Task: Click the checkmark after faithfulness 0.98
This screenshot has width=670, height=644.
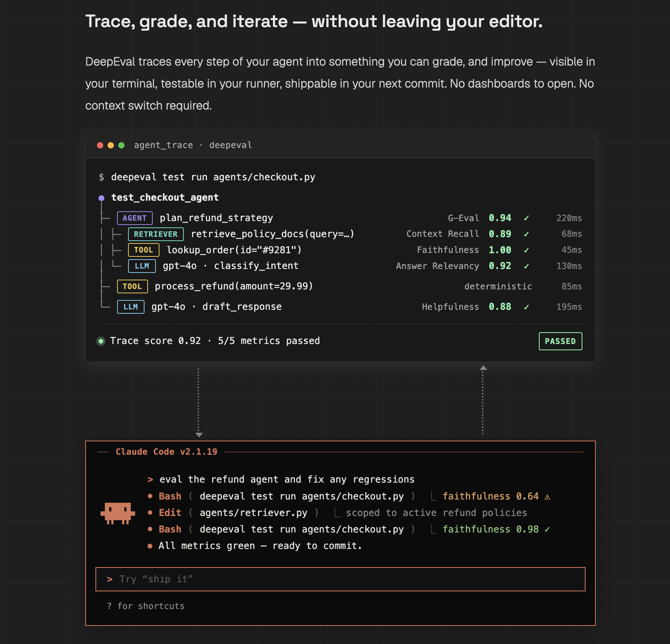Action: tap(547, 529)
